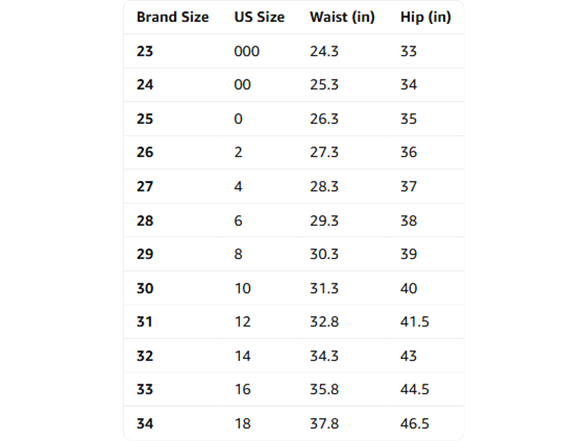Select US size 12 cell
The image size is (588, 441).
243,322
